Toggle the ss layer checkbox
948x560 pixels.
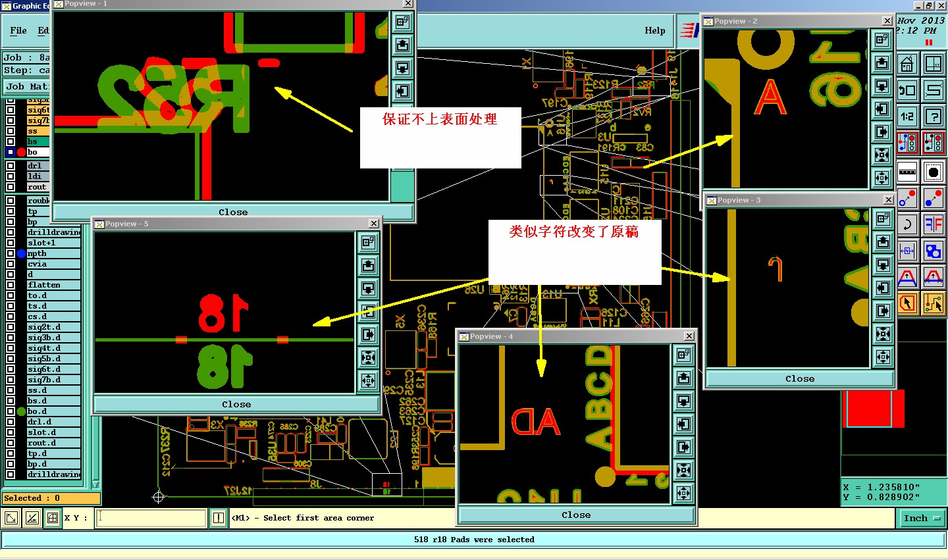tap(11, 131)
